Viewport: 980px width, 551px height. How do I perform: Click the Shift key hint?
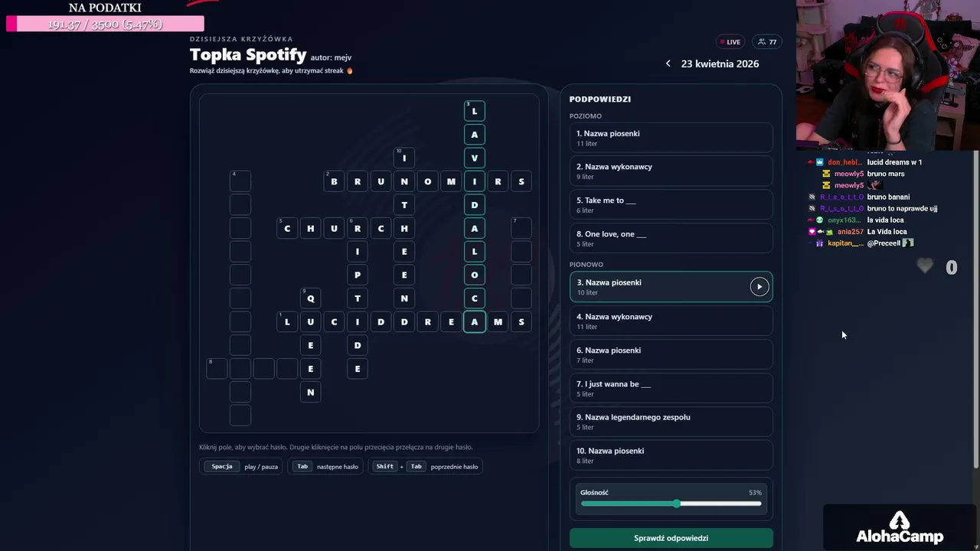(x=384, y=466)
